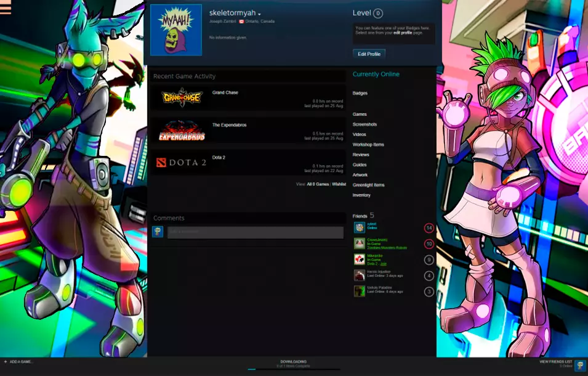Screen dimensions: 588x376
Task: Expand the skeletormyah name dropdown arrow
Action: [x=259, y=14]
